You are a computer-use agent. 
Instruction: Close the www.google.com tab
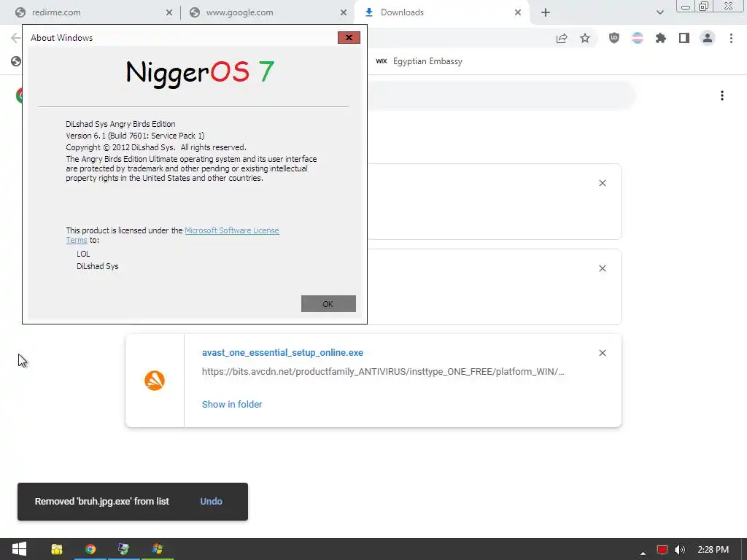coord(344,12)
